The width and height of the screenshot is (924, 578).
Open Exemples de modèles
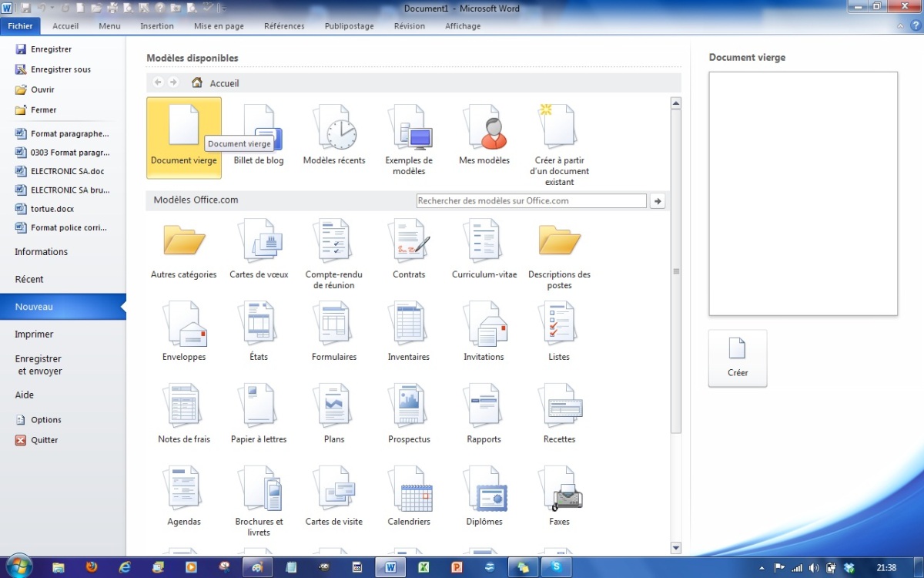409,140
